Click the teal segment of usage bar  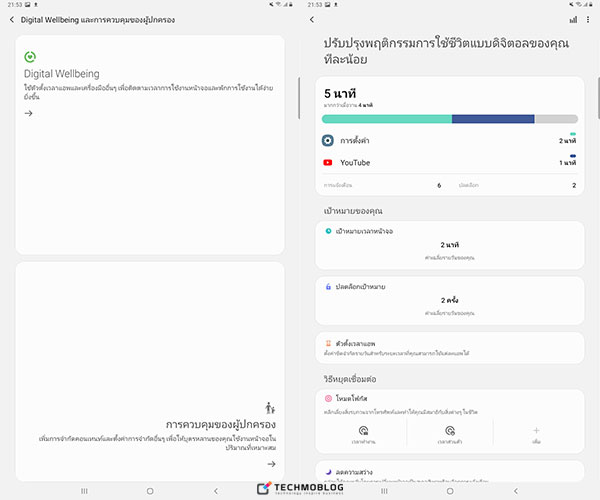click(386, 118)
